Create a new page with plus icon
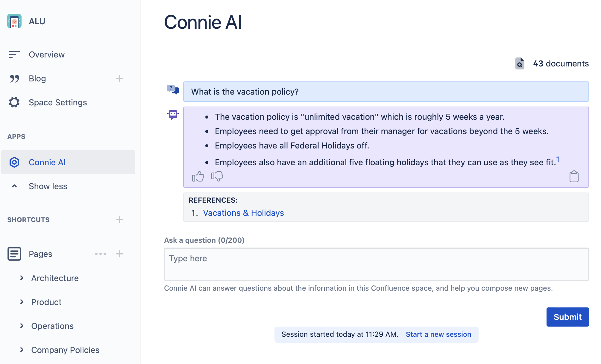 [x=120, y=254]
